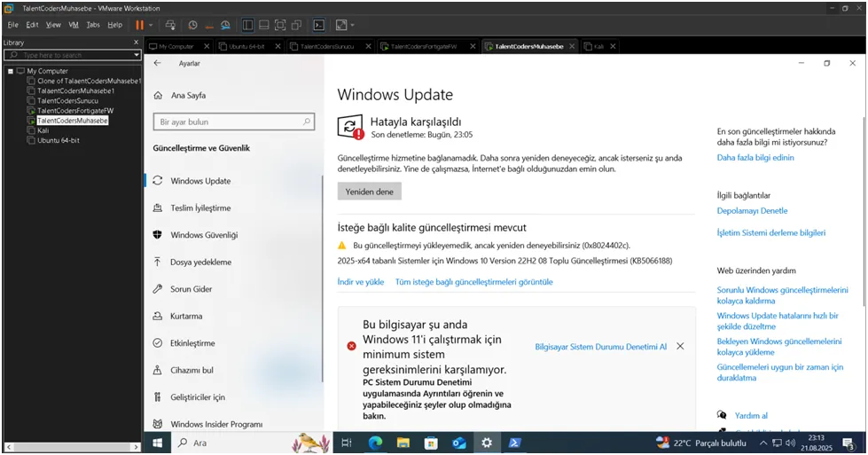Screen dimensions: 868x455
Task: Select TalentCodersSunucu in the library tree
Action: click(x=67, y=101)
